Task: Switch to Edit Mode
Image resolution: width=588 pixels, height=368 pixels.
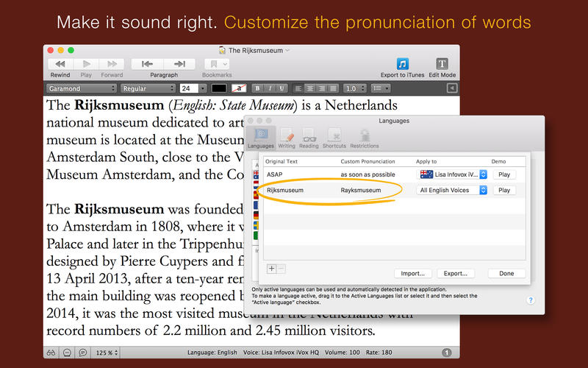Action: point(442,64)
